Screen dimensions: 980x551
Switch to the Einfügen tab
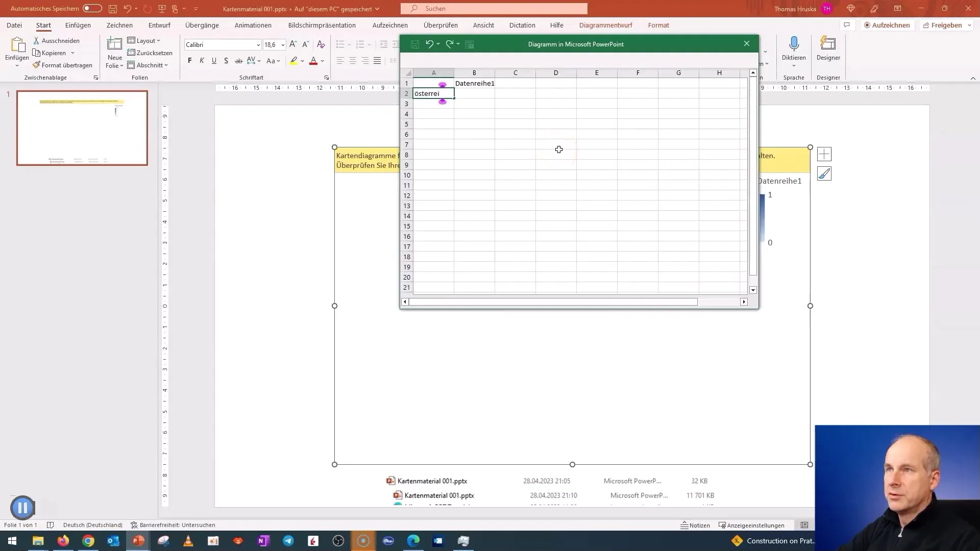coord(78,25)
